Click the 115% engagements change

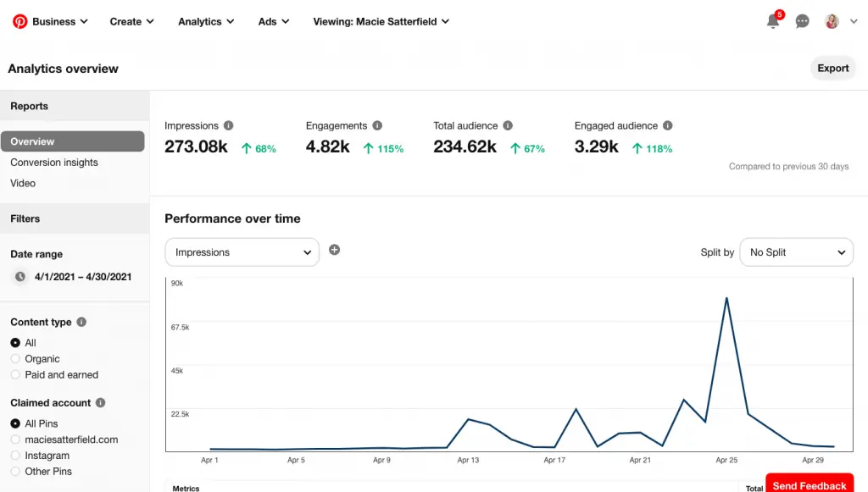coord(384,149)
